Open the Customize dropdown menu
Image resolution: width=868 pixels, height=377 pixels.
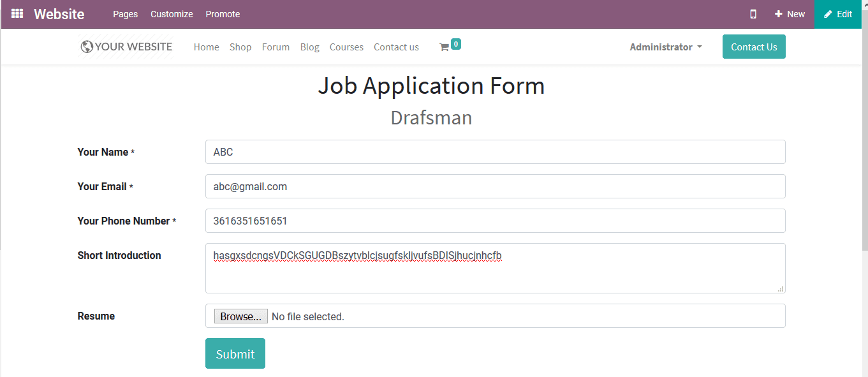click(x=171, y=13)
